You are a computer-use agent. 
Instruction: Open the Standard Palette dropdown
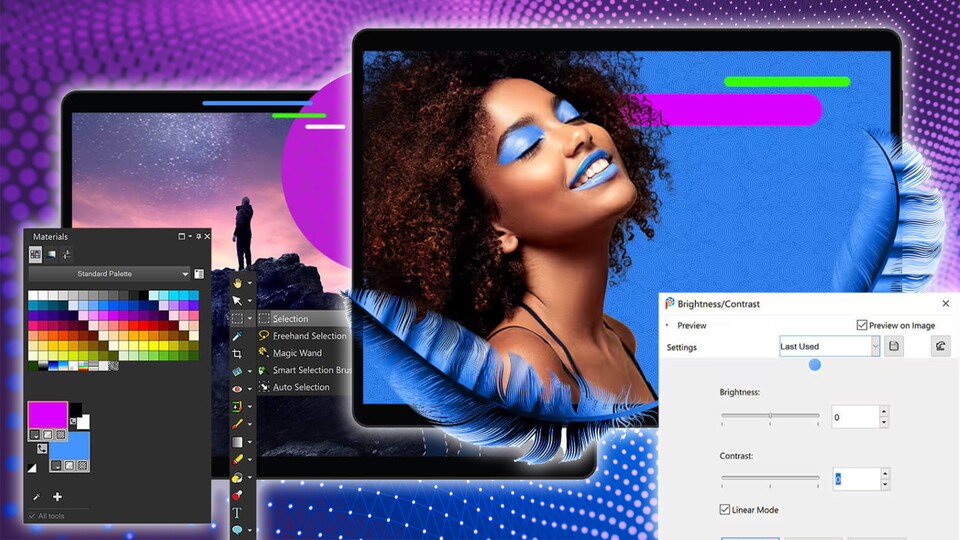click(109, 274)
